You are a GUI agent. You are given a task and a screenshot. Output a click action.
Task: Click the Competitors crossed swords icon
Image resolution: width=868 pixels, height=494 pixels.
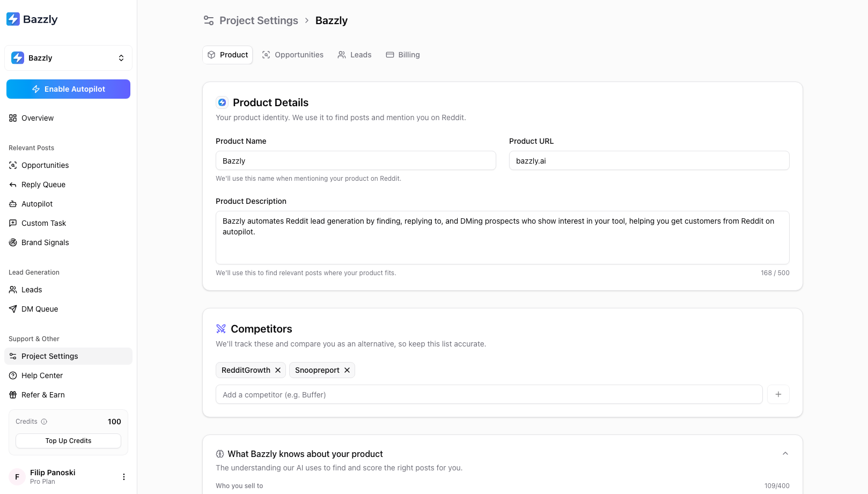[x=221, y=329]
